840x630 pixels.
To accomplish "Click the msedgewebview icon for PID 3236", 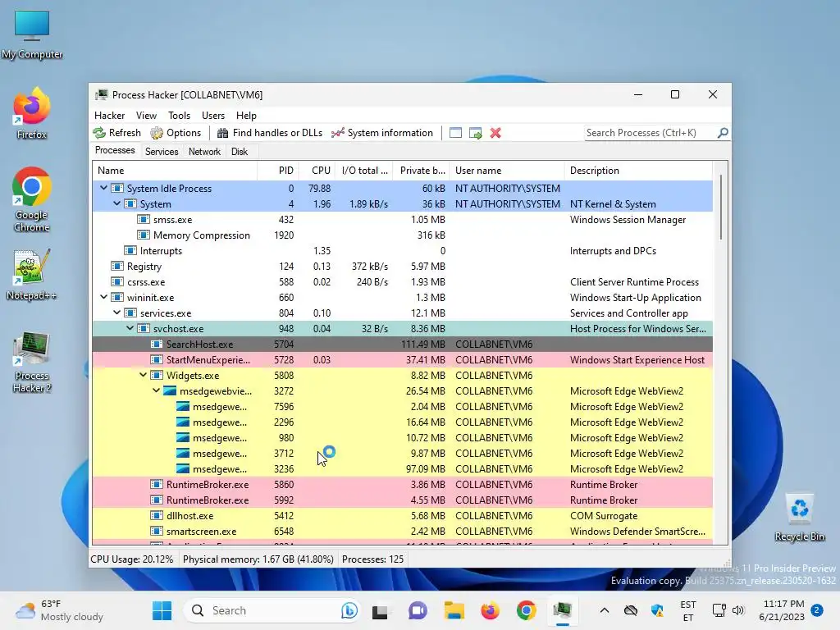I will tap(183, 468).
